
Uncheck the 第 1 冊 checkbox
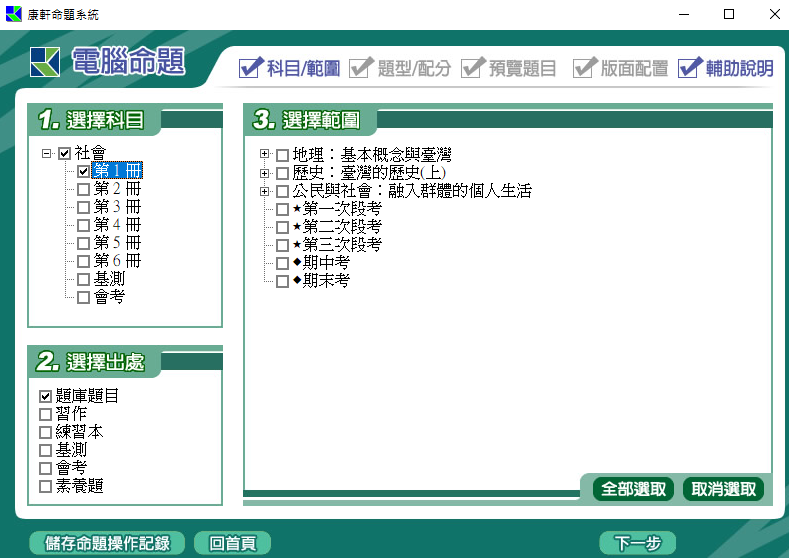84,171
